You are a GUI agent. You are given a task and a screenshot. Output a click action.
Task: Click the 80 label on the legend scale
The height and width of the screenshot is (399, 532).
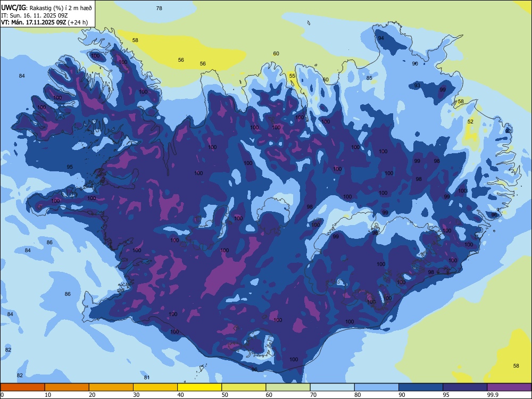(358, 395)
